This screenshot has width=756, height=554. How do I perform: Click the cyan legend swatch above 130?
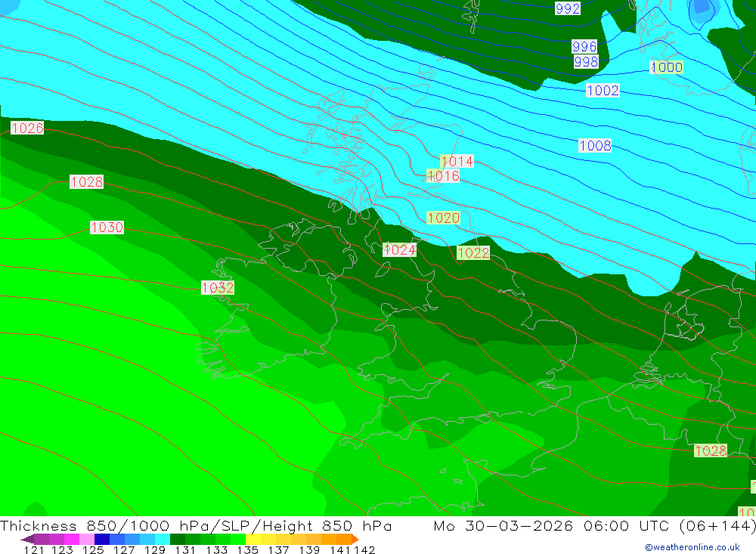pyautogui.click(x=163, y=539)
